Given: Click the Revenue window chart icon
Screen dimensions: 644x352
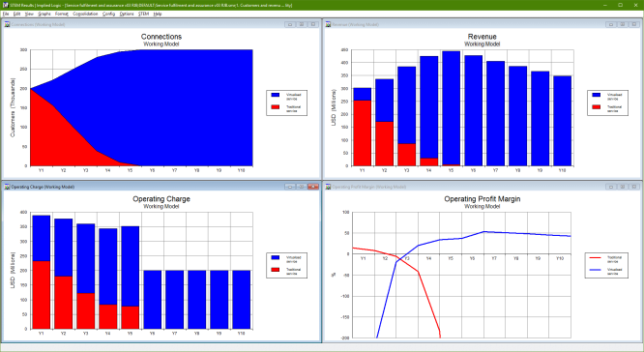Looking at the screenshot, I should [x=328, y=24].
